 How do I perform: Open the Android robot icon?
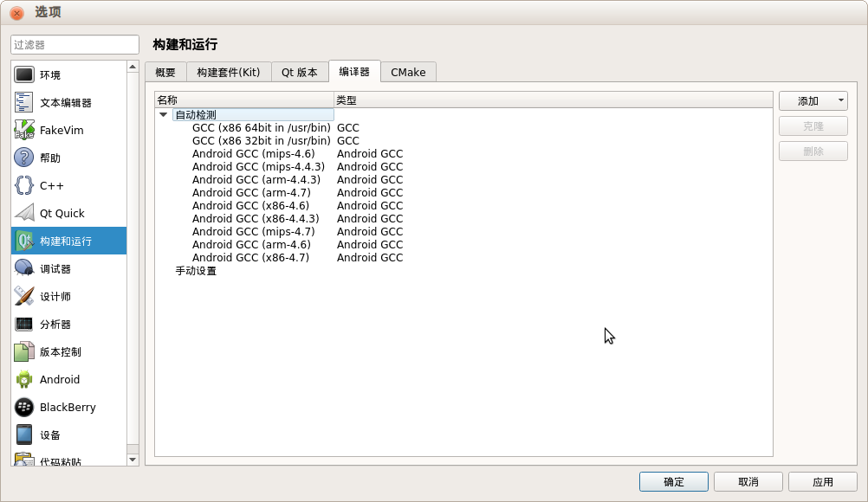(x=23, y=379)
